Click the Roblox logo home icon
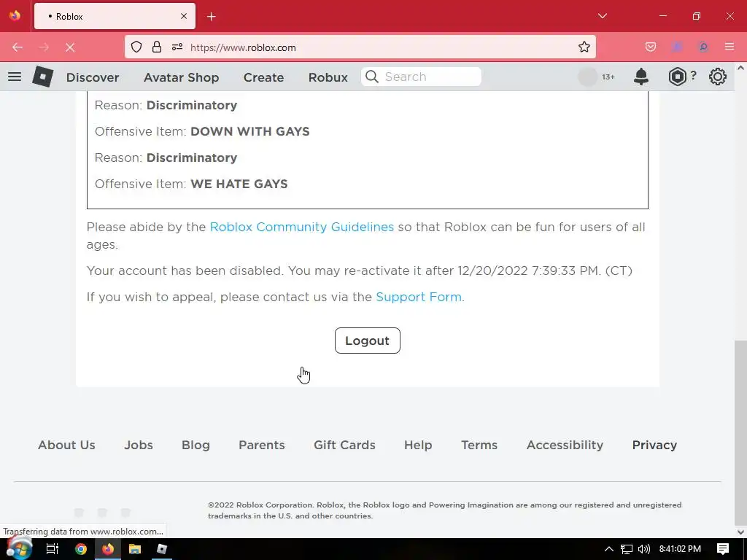747x560 pixels. point(43,77)
